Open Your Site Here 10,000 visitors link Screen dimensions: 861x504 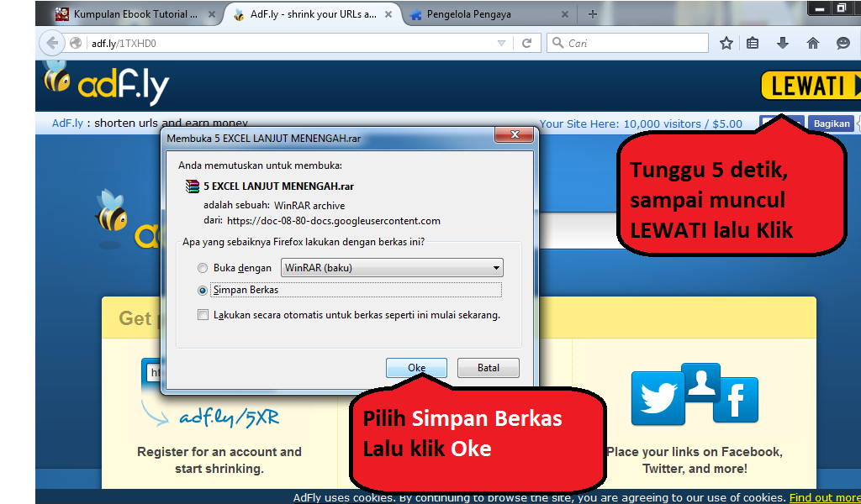(640, 123)
